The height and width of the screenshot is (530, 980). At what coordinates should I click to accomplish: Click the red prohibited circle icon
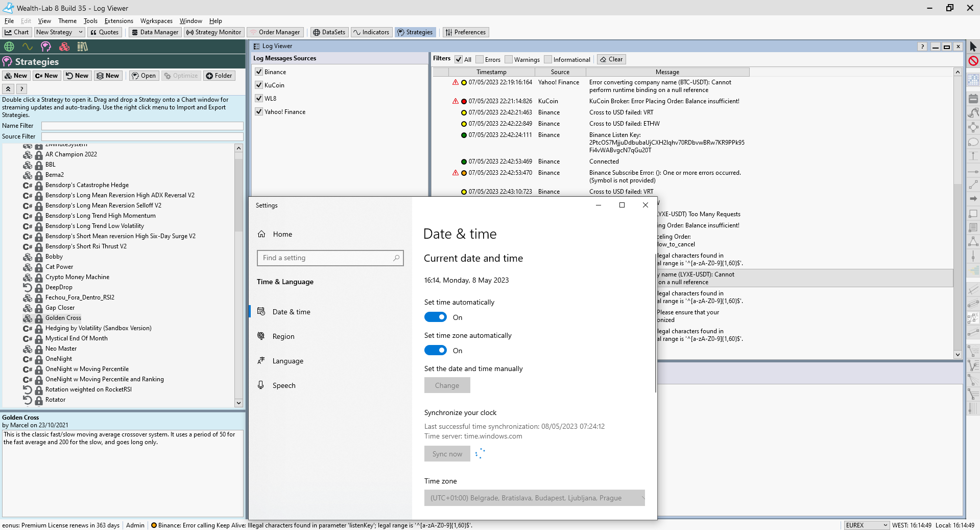973,61
